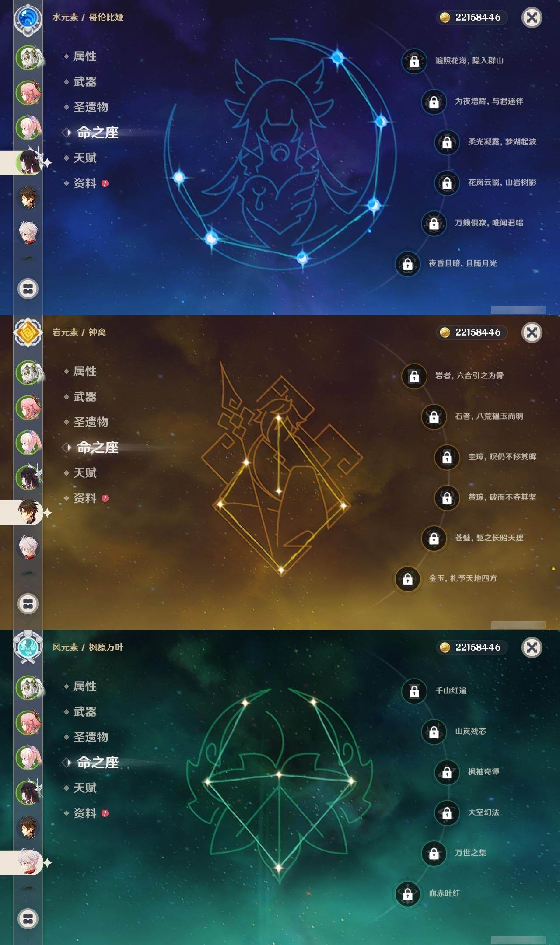Screen dimensions: 560x945
Task: Open the locked constellation 岩者, 六合引之为骨 icon
Action: pos(414,376)
